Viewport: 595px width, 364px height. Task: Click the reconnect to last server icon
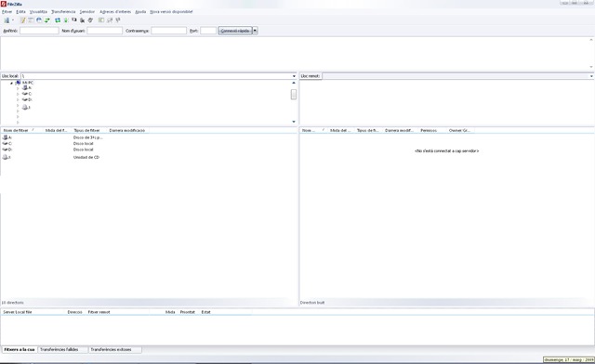(x=90, y=20)
